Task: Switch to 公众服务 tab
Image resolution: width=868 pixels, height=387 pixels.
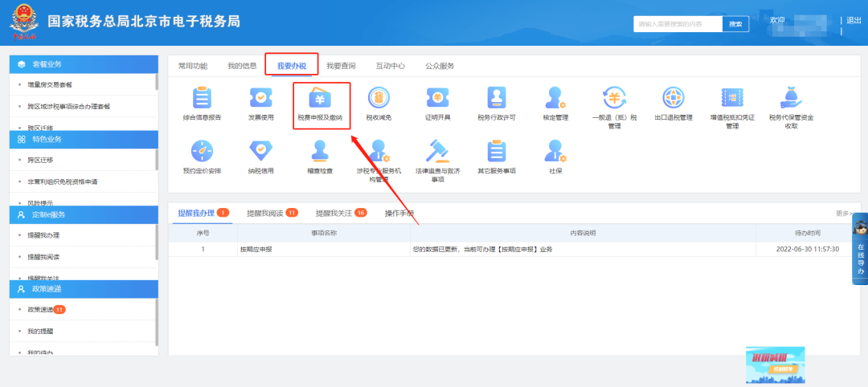Action: coord(440,66)
